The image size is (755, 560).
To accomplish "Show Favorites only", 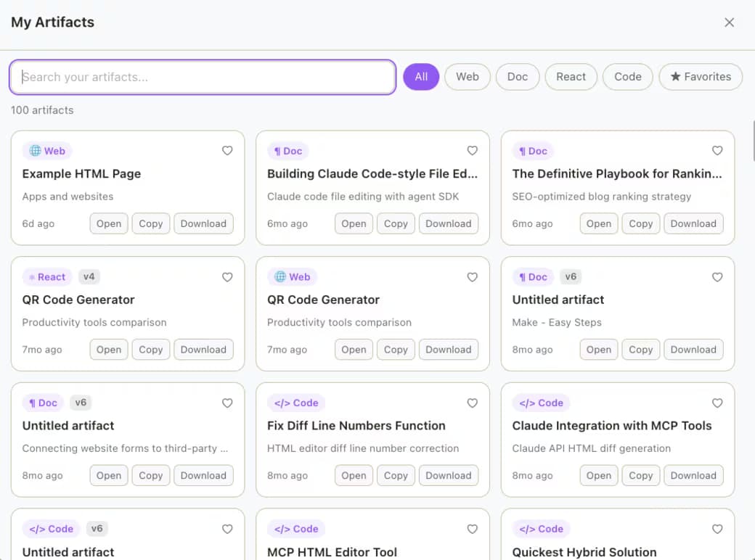I will coord(701,77).
